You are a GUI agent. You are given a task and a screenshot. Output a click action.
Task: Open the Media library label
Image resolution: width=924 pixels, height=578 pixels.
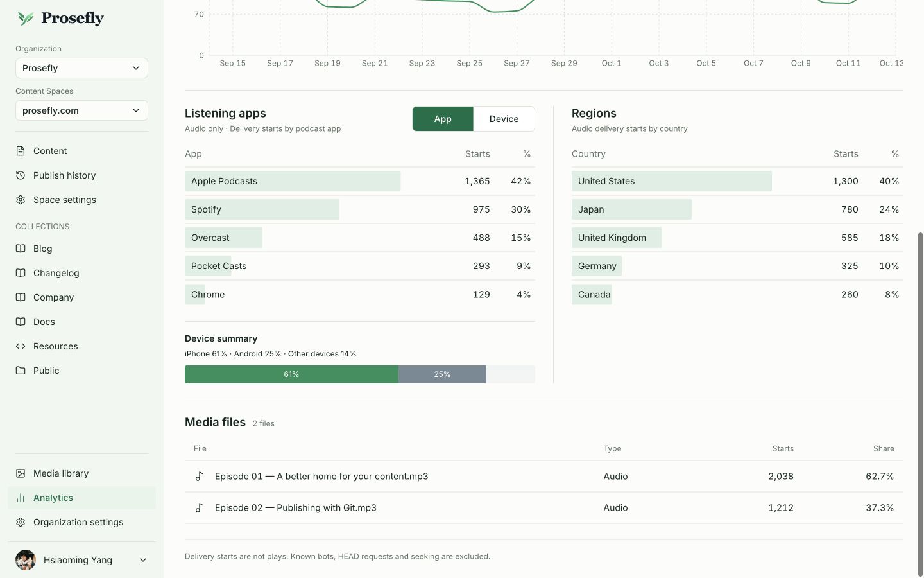tap(61, 473)
